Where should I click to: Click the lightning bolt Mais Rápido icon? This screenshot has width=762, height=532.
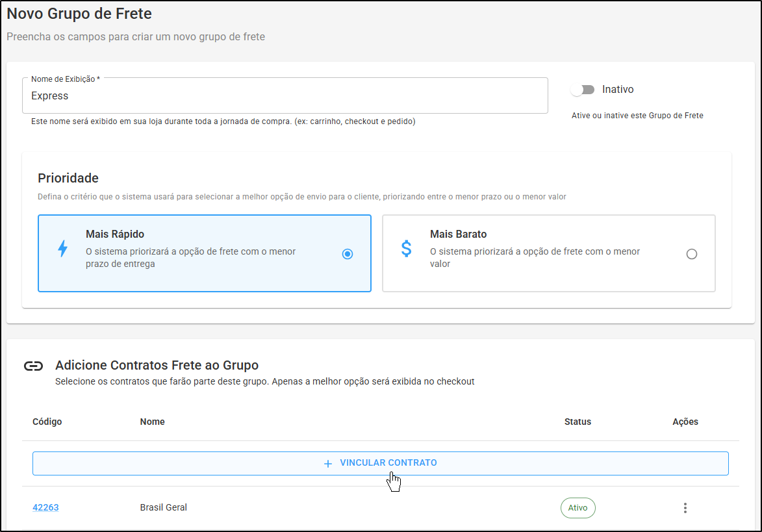point(63,248)
